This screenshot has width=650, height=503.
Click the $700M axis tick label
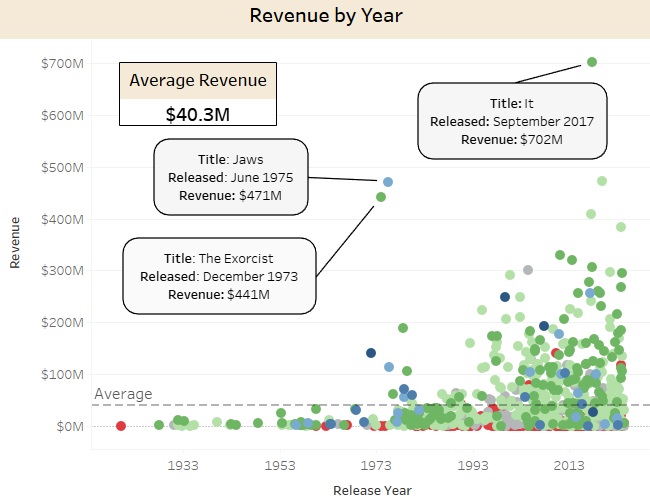pos(62,63)
